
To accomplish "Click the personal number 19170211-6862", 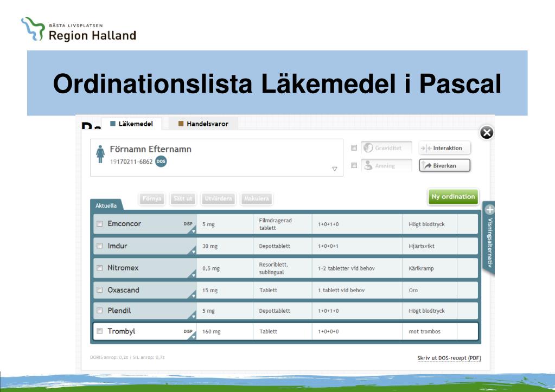I will click(x=131, y=162).
